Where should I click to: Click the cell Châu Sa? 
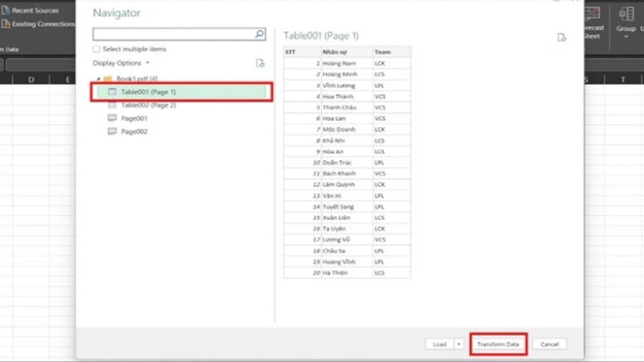pyautogui.click(x=347, y=251)
